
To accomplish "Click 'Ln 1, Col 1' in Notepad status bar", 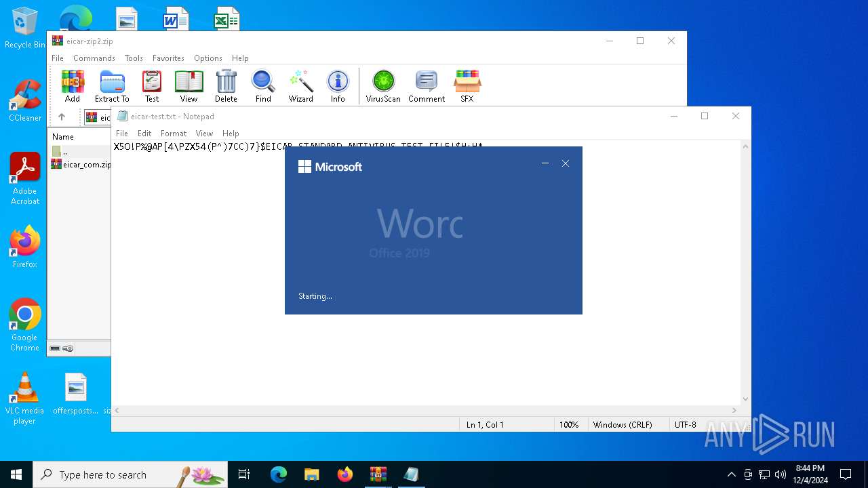I will [x=485, y=425].
